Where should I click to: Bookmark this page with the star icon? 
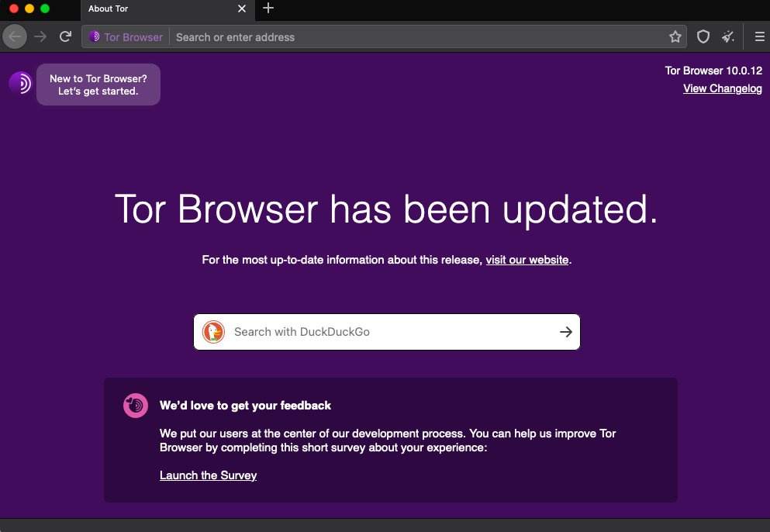[x=675, y=37]
